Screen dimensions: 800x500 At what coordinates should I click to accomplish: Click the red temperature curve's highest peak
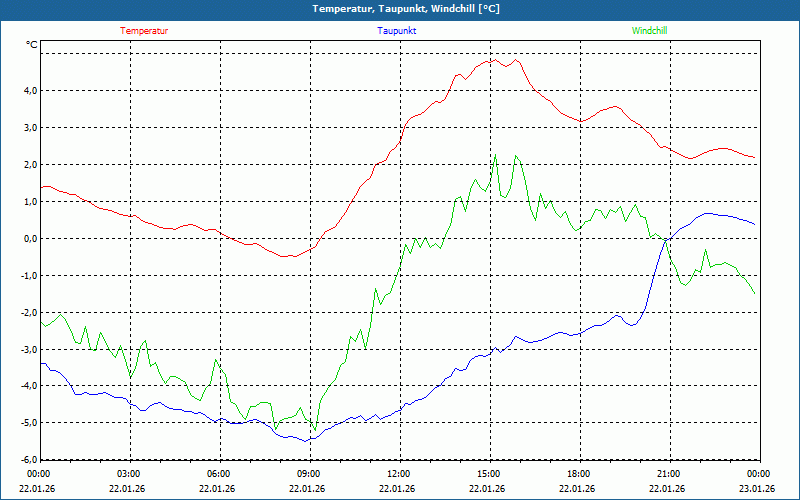(x=492, y=59)
